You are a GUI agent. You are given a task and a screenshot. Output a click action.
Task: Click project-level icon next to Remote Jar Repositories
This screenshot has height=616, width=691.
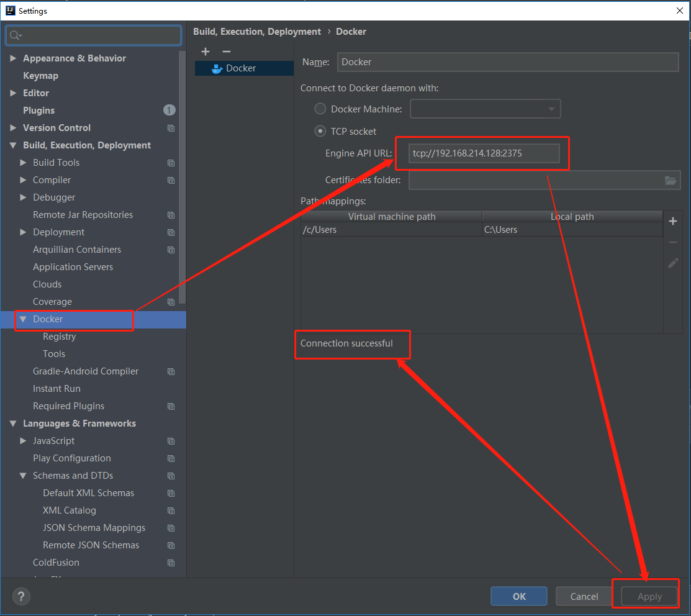coord(171,215)
